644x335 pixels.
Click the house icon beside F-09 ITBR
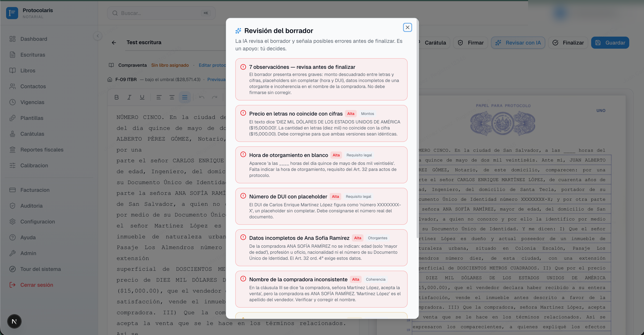pos(110,79)
